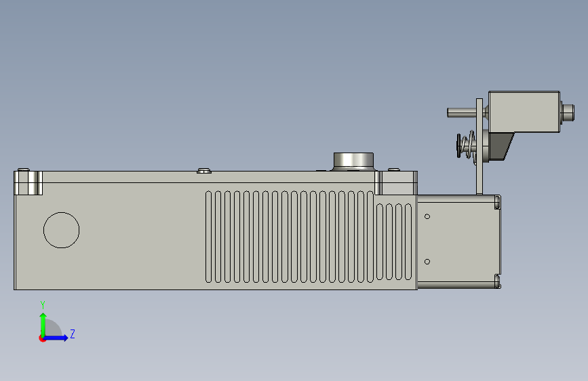Image resolution: width=588 pixels, height=381 pixels.
Task: Pick the screw head at housing's top-left corner
Action: coord(24,170)
